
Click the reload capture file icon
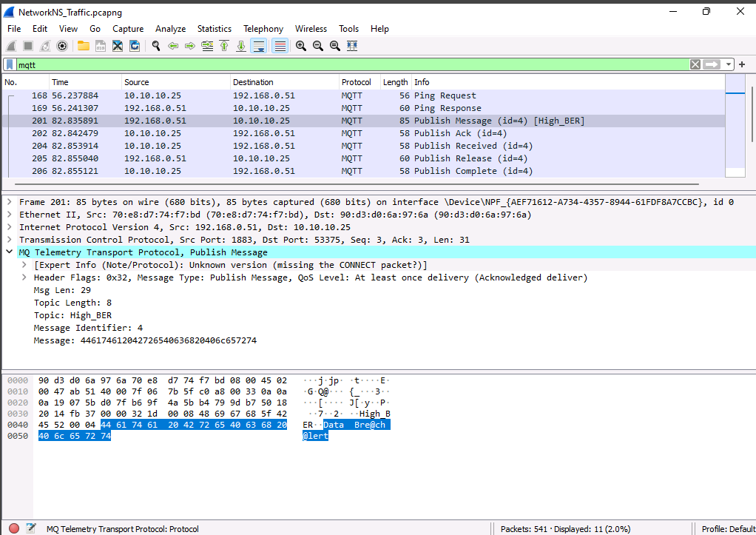(135, 46)
